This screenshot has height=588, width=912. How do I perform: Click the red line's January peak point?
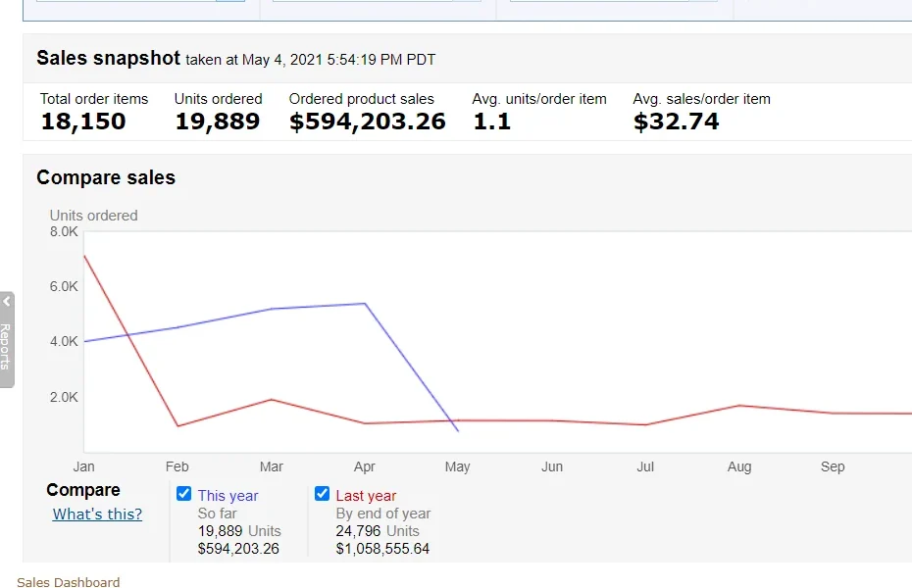[x=84, y=256]
